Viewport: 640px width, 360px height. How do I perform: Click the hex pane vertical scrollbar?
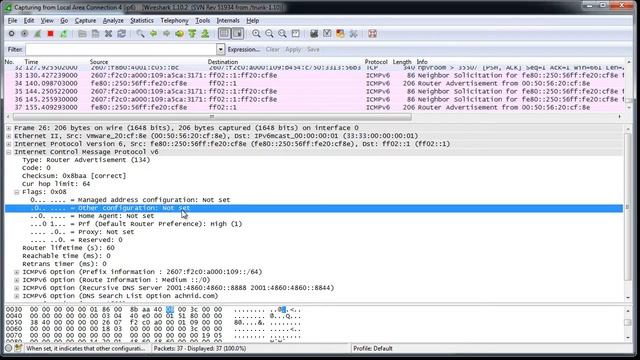click(627, 323)
